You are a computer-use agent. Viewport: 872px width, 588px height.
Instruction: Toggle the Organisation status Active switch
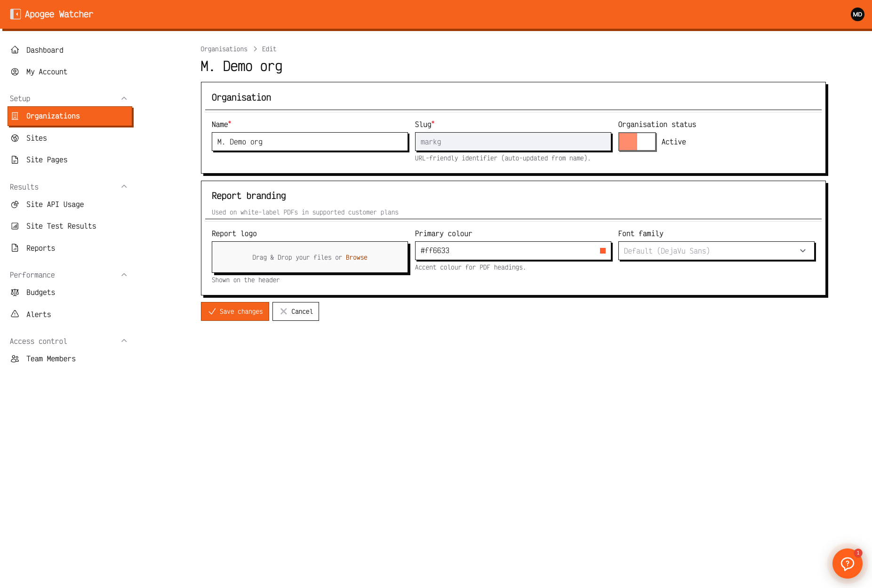(x=637, y=142)
